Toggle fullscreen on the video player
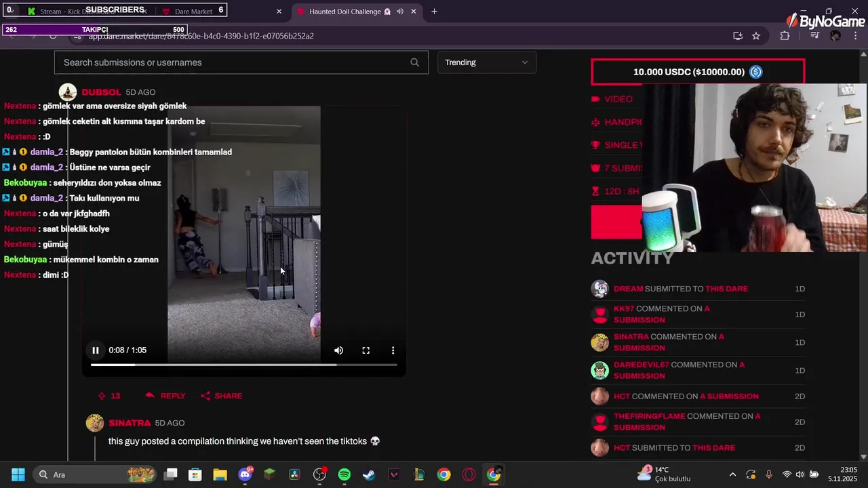The width and height of the screenshot is (868, 488). point(366,350)
